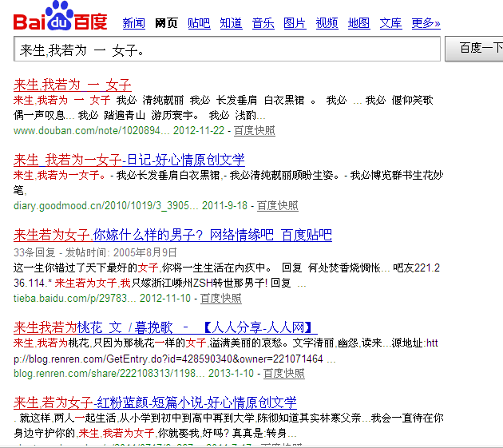Open the 网络情缘吧 百度贴吧 result

pos(172,235)
